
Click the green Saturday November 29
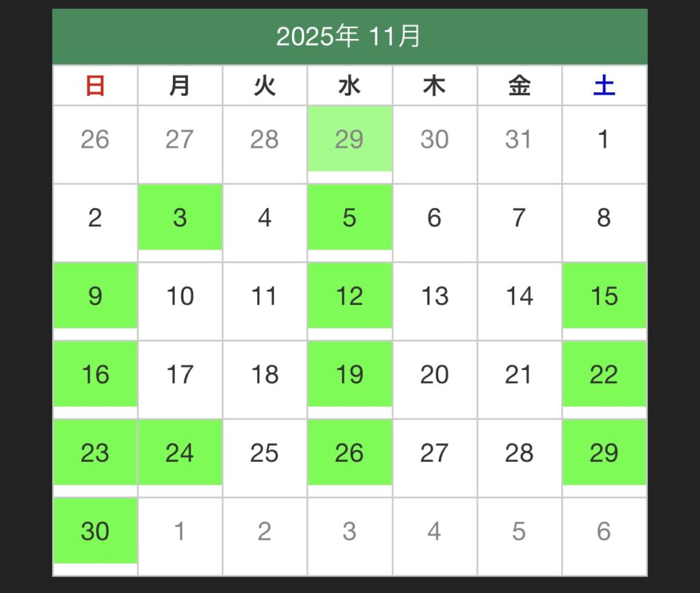pyautogui.click(x=604, y=453)
